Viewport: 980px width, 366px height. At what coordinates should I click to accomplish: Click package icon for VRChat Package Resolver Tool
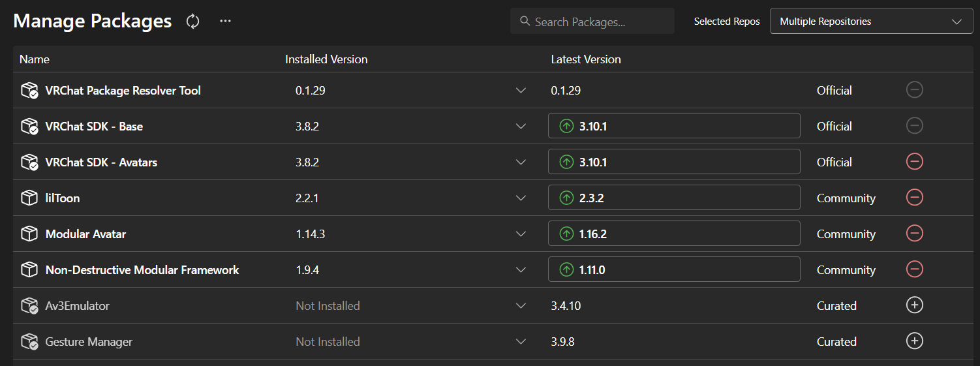[x=29, y=91]
